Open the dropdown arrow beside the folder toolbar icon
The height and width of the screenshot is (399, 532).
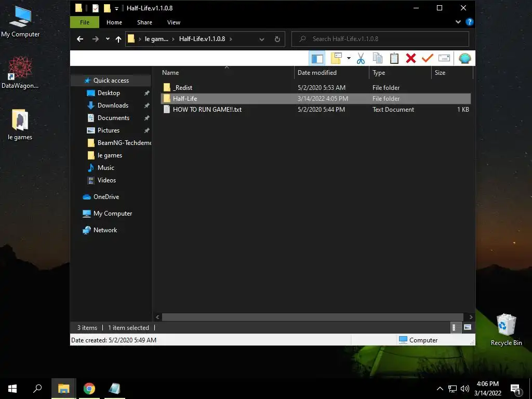tap(349, 58)
